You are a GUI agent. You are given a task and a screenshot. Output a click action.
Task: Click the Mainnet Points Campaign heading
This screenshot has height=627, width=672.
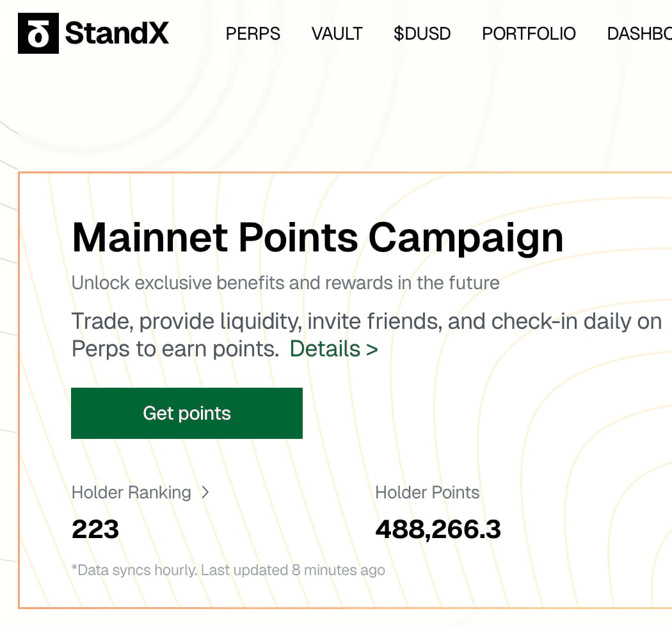[x=317, y=237]
